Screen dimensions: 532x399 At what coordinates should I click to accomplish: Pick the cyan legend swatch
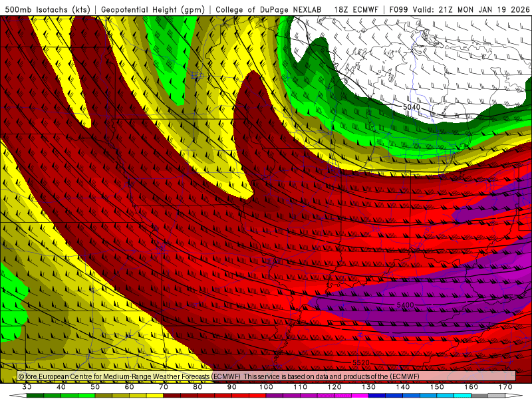tap(463, 396)
